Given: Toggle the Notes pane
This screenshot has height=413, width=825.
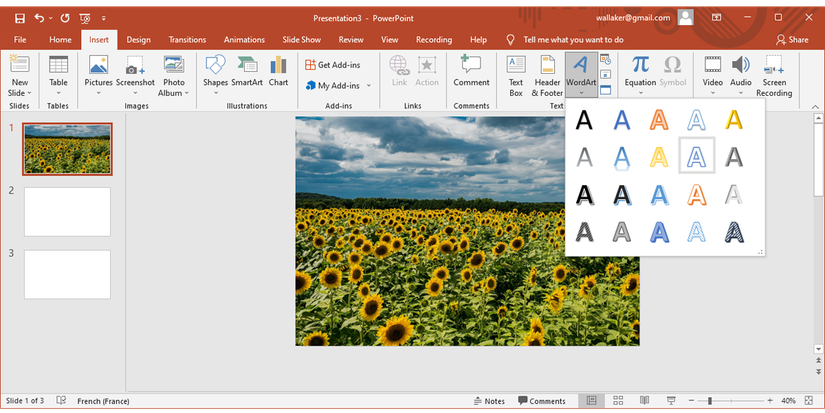Looking at the screenshot, I should [x=487, y=401].
